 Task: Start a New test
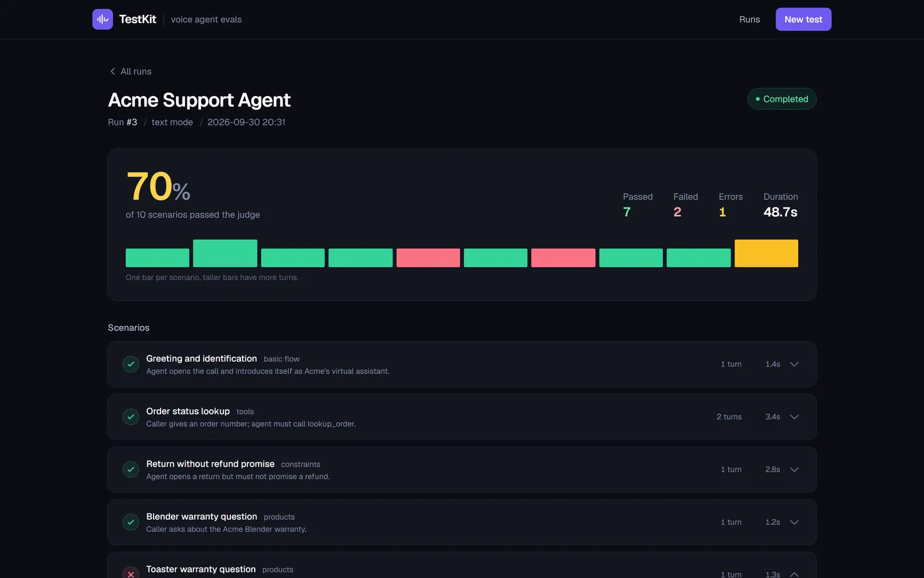click(x=803, y=19)
